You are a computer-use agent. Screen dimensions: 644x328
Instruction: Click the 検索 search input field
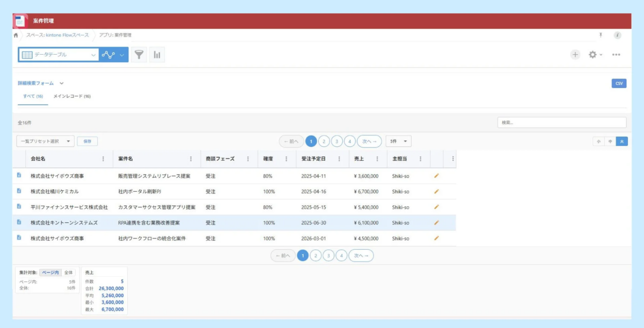click(x=562, y=122)
